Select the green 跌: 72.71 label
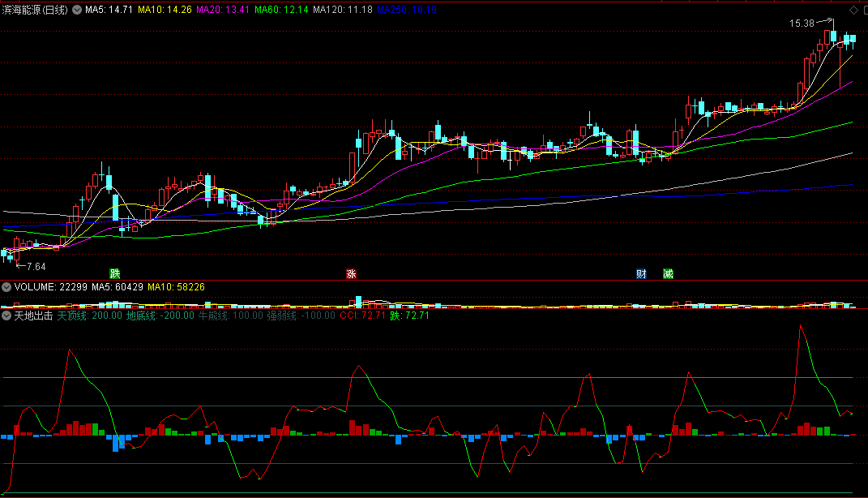868x498 pixels. click(409, 316)
